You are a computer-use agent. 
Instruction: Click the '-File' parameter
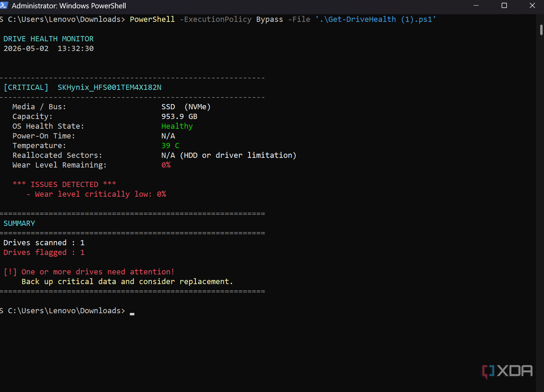[x=299, y=19]
